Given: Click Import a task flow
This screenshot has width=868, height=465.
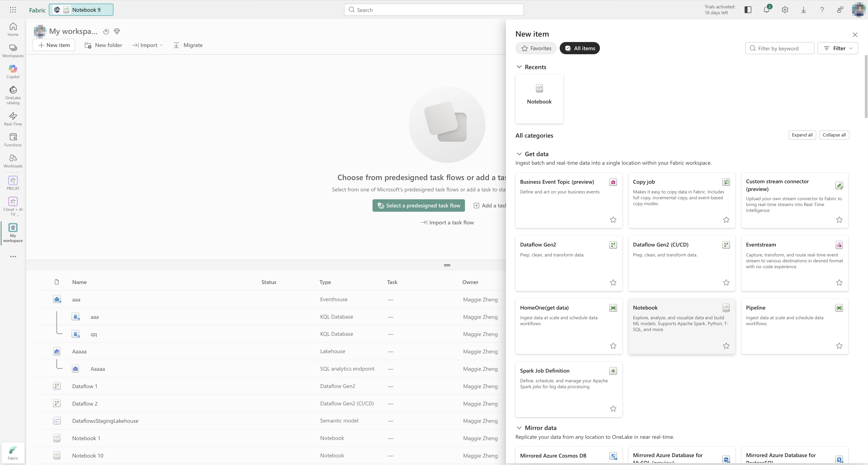Looking at the screenshot, I should click(447, 223).
